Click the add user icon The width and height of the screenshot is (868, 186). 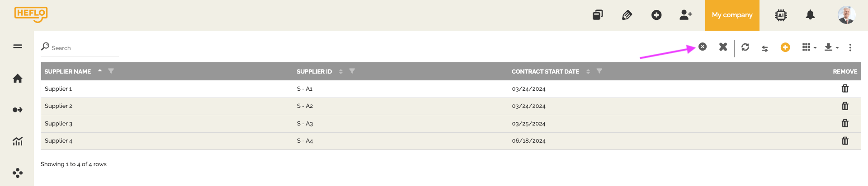[x=685, y=15]
